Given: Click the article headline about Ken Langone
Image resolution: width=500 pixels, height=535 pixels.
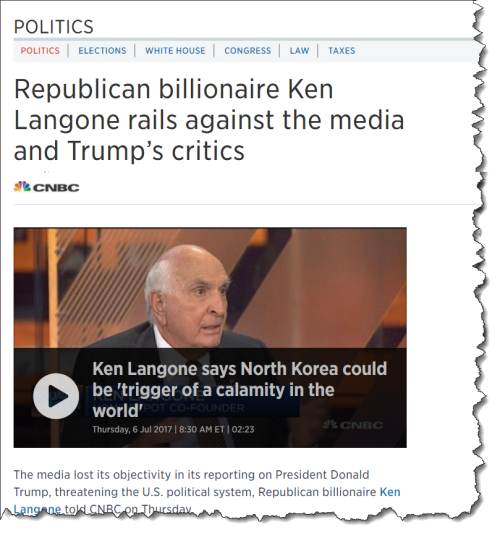Looking at the screenshot, I should pyautogui.click(x=209, y=120).
